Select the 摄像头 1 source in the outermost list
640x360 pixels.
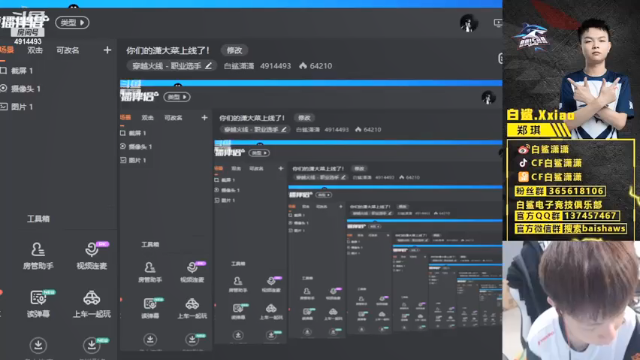pos(25,89)
